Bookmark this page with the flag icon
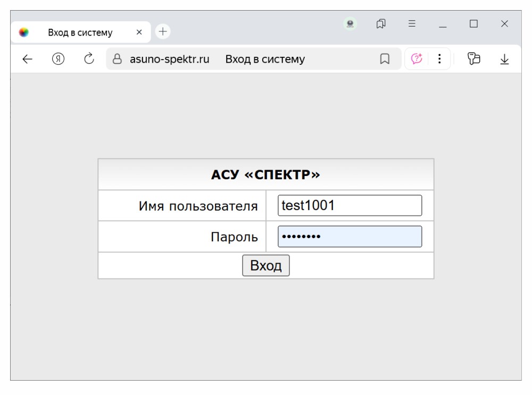This screenshot has width=532, height=395. click(x=385, y=60)
